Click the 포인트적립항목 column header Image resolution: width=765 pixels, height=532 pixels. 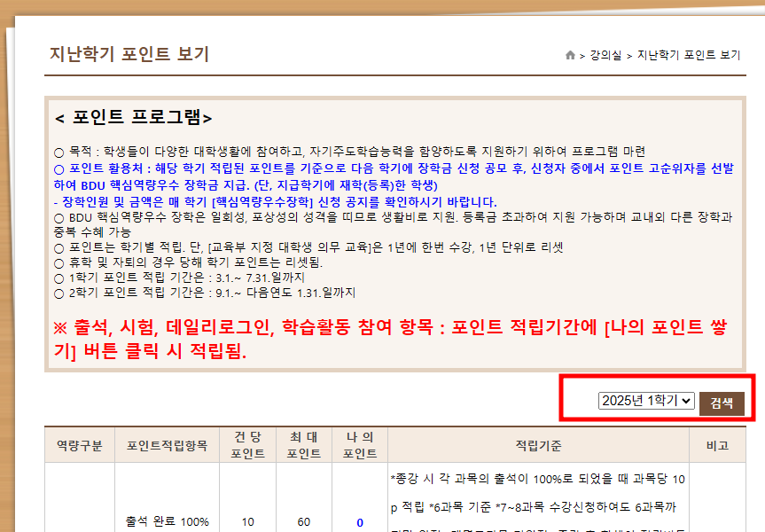(168, 445)
